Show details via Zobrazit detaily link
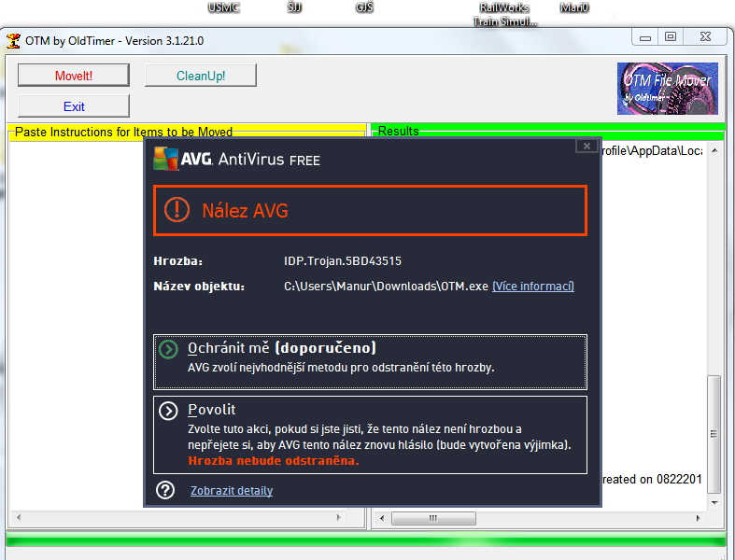Image resolution: width=735 pixels, height=560 pixels. pyautogui.click(x=232, y=490)
